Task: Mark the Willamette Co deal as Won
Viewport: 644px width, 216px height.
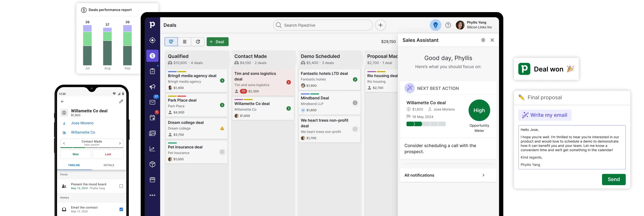Action: [75, 154]
